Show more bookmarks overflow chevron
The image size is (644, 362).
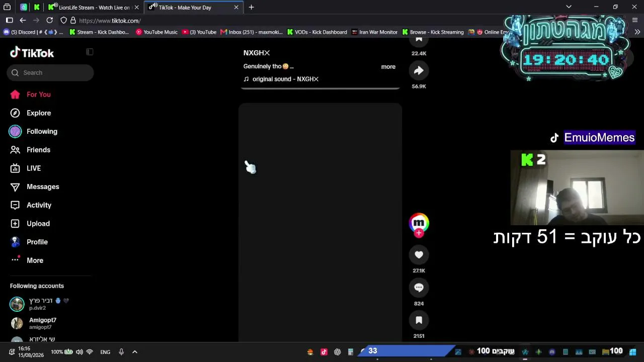coord(637,32)
